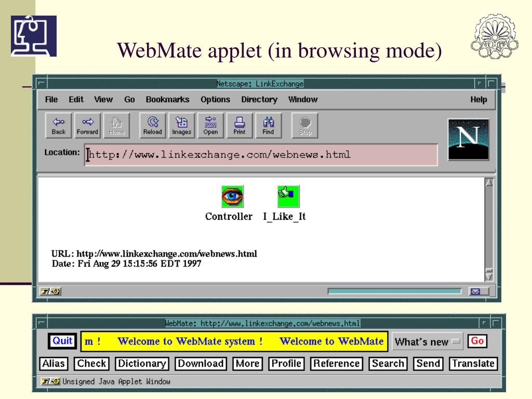Click the Open toolbar icon
This screenshot has width=532, height=399.
click(210, 126)
